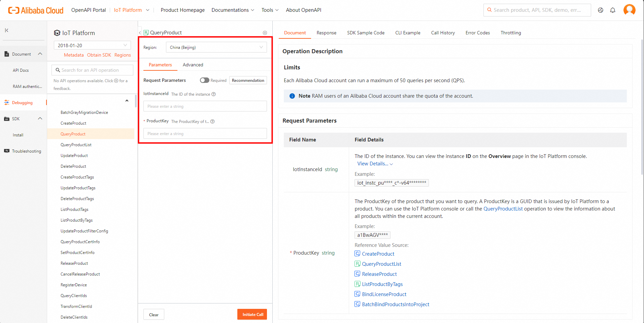This screenshot has width=644, height=323.
Task: Open Install under the SDK section
Action: coord(18,135)
